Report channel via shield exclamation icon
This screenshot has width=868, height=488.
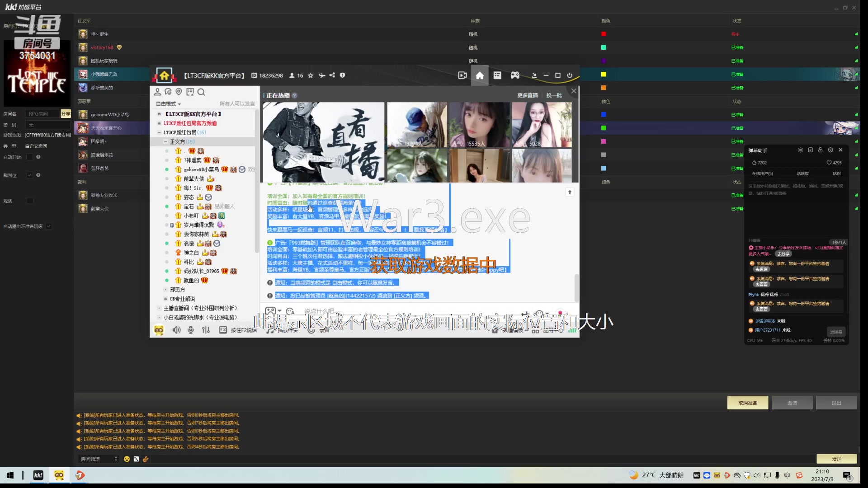343,75
